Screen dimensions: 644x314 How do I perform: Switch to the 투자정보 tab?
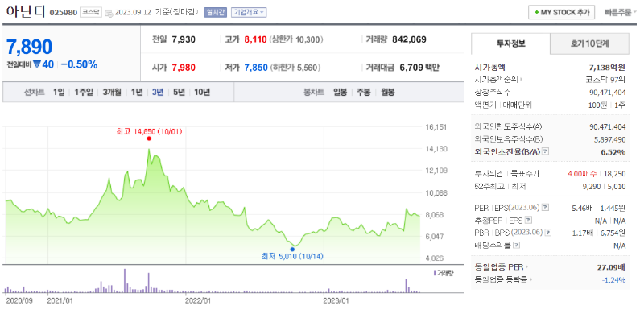(510, 43)
